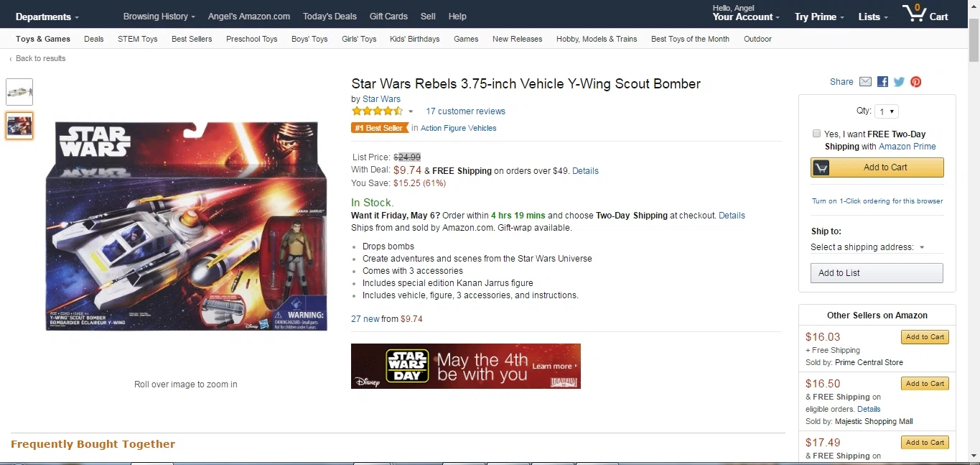The image size is (980, 465).
Task: Click the main Add to Cart button
Action: (x=877, y=167)
